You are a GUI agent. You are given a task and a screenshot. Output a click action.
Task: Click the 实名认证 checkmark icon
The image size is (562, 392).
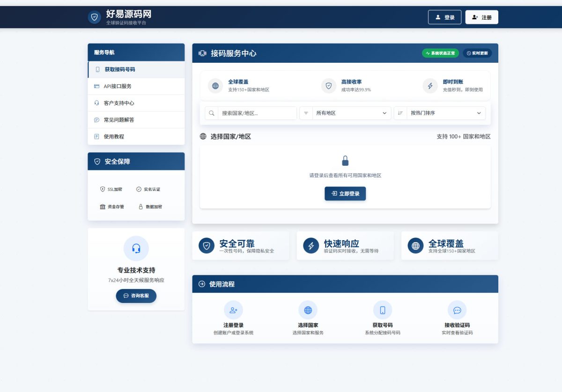click(x=139, y=189)
